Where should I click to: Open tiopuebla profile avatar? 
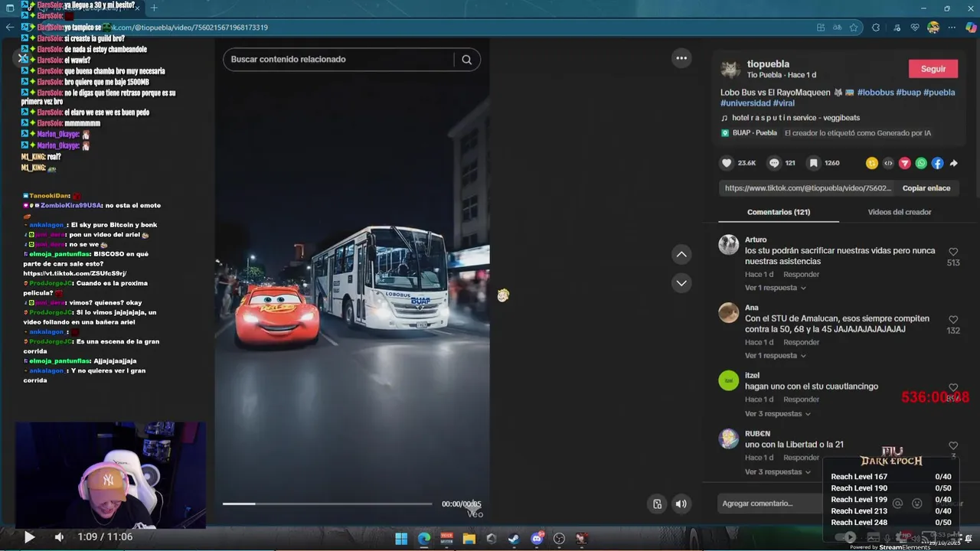click(730, 70)
